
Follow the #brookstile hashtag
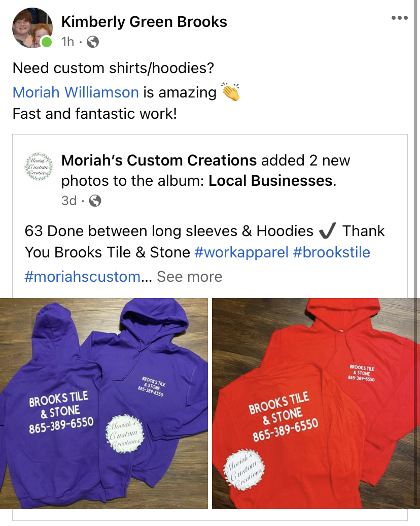click(332, 253)
